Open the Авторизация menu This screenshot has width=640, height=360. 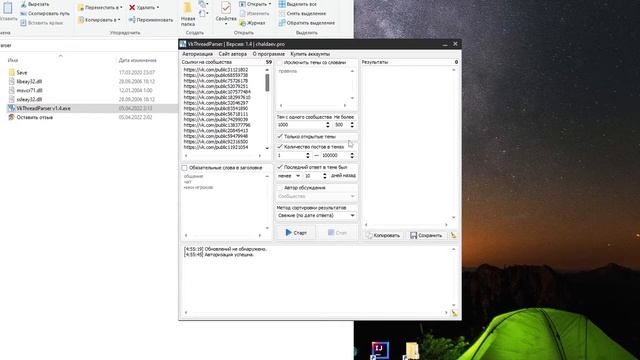tap(197, 54)
